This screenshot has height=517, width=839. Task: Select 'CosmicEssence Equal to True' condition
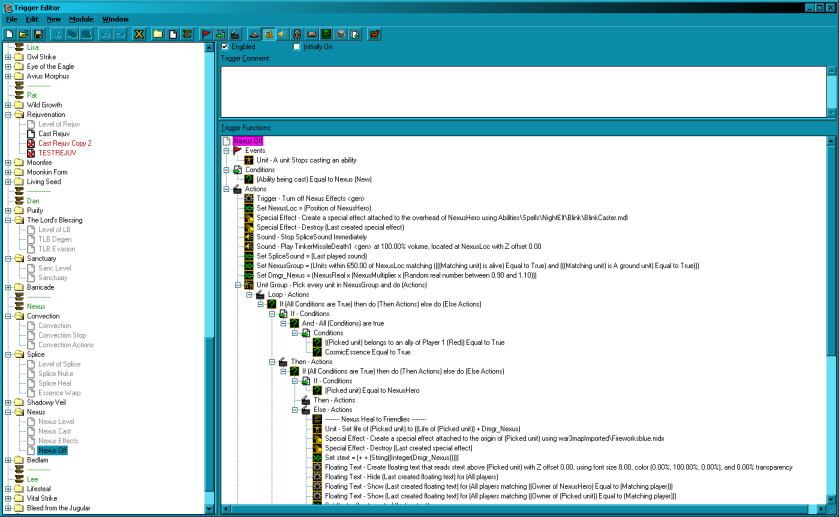click(x=368, y=352)
